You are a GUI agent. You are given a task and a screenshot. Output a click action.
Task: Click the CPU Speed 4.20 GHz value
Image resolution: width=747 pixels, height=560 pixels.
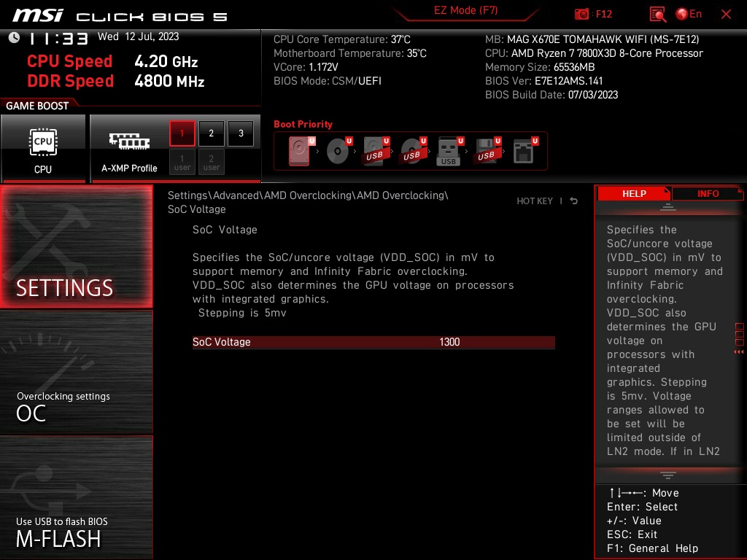pos(166,61)
